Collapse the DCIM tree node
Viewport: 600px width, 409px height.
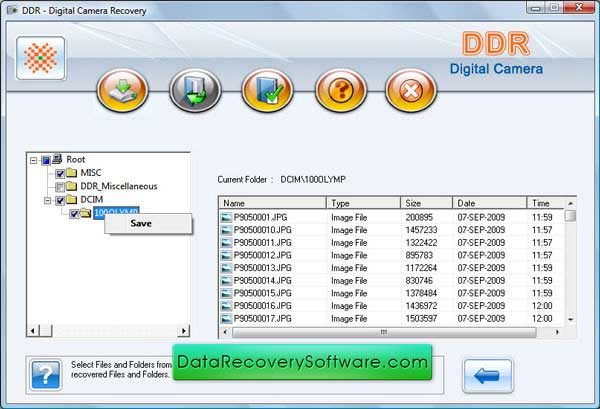[x=48, y=200]
